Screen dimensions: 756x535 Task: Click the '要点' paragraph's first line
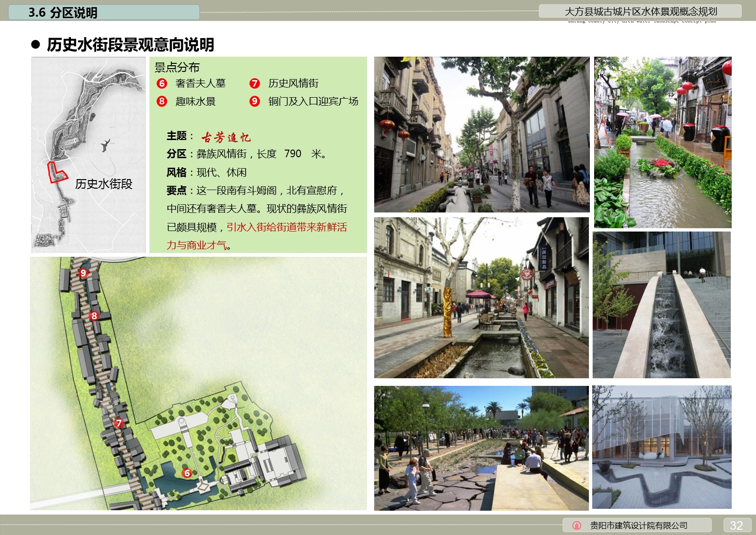point(255,191)
